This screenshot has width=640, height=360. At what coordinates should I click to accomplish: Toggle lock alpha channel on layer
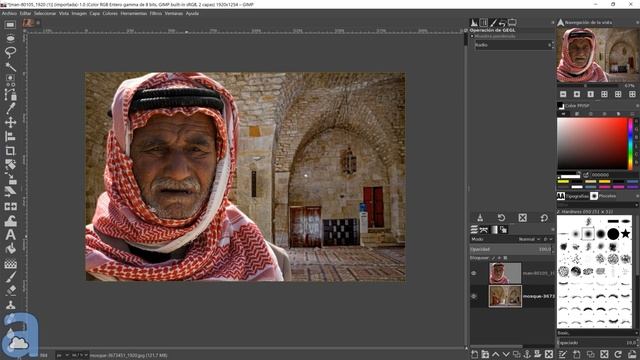[506, 258]
